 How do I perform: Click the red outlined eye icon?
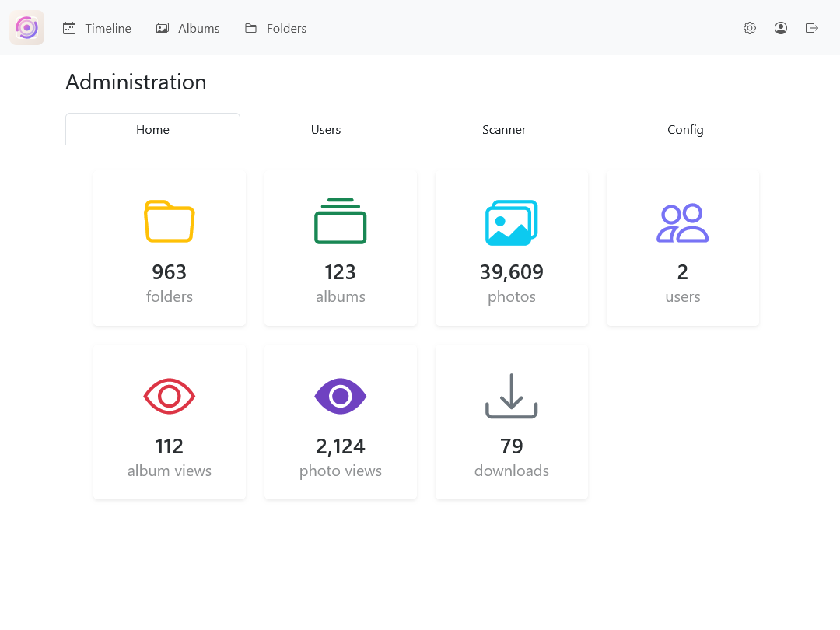click(170, 397)
